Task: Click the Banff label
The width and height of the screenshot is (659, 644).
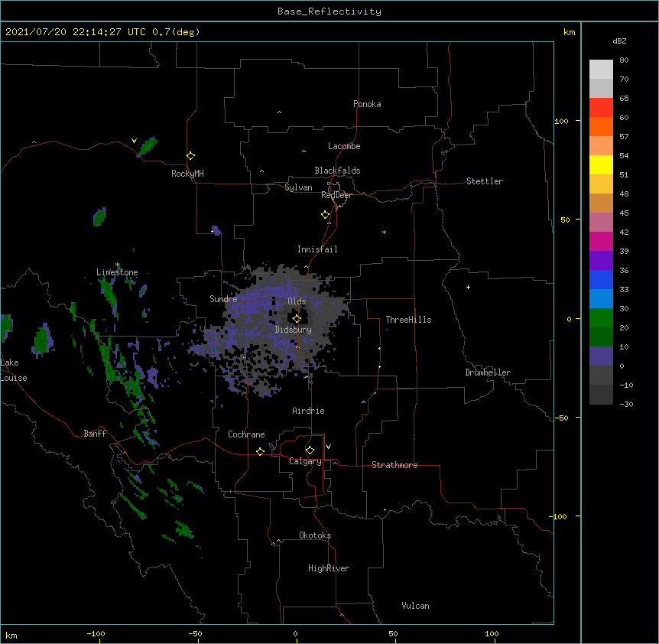Action: click(x=95, y=434)
